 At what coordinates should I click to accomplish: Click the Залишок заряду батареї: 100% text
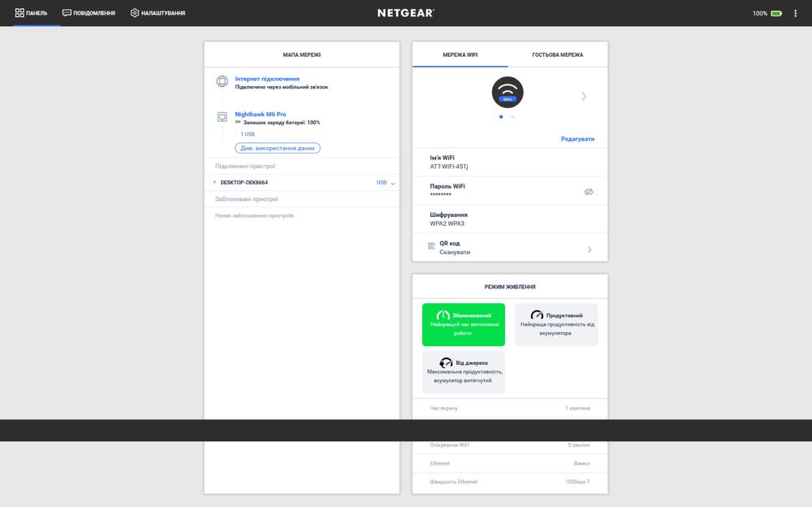[x=282, y=123]
